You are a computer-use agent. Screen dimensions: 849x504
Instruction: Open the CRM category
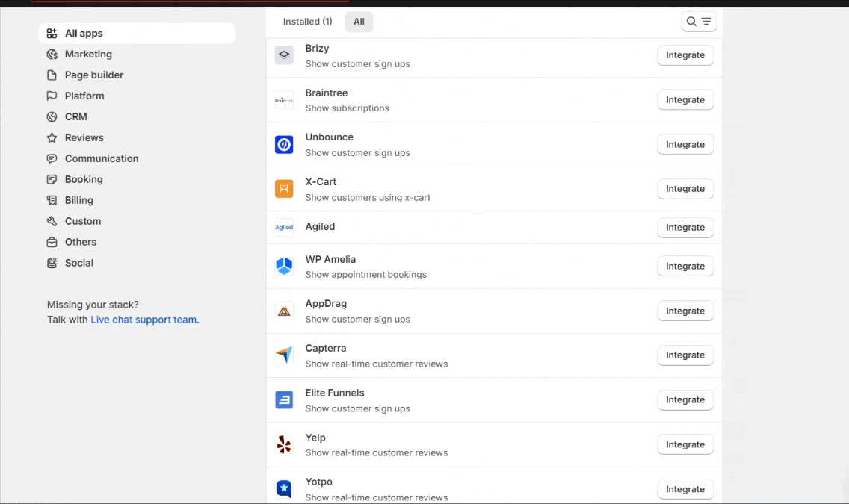click(76, 117)
